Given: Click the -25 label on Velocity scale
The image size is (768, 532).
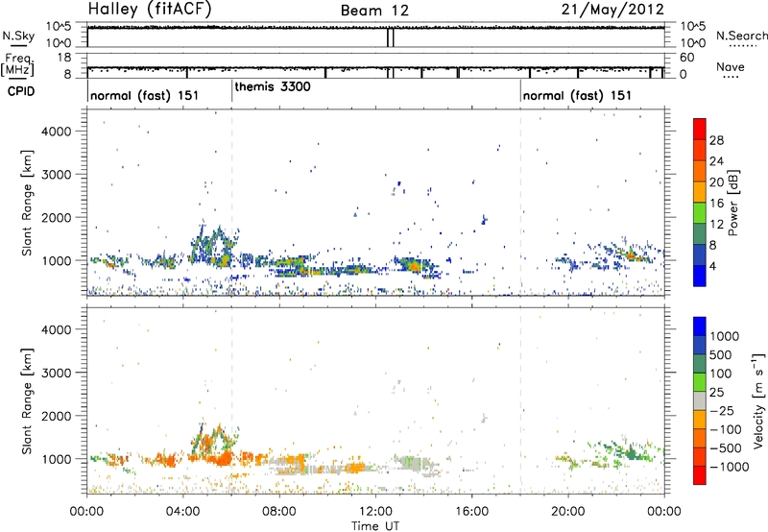Looking at the screenshot, I should tap(722, 411).
